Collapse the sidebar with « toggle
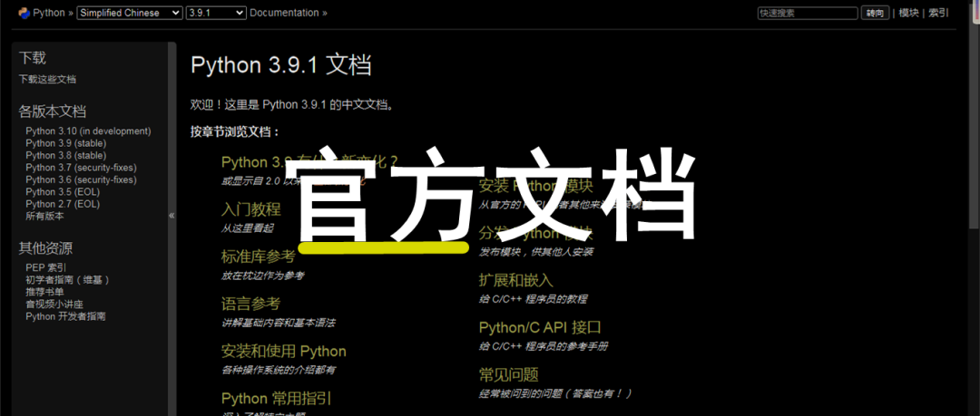The image size is (980, 416). [171, 216]
